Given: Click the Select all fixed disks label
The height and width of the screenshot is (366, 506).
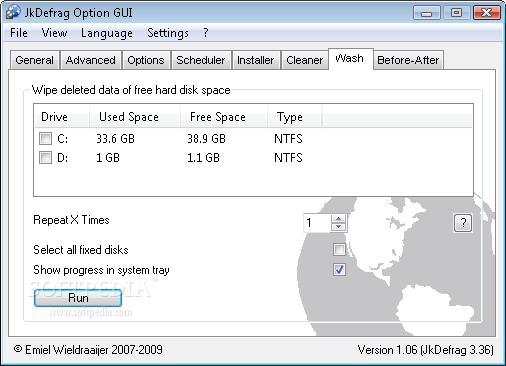Looking at the screenshot, I should point(81,250).
